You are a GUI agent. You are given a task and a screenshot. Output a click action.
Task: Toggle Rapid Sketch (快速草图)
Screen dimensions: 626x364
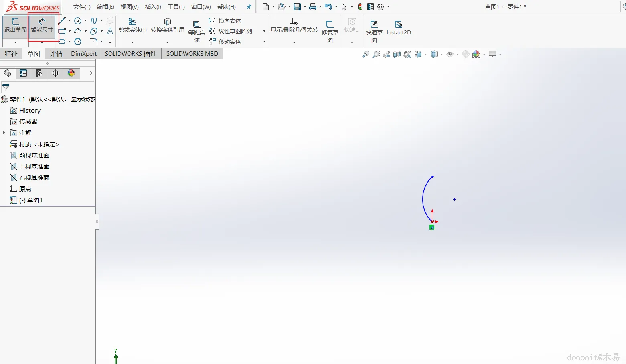pyautogui.click(x=374, y=32)
